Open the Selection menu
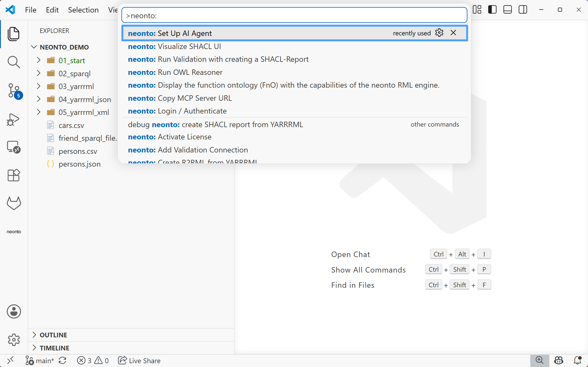 tap(83, 10)
